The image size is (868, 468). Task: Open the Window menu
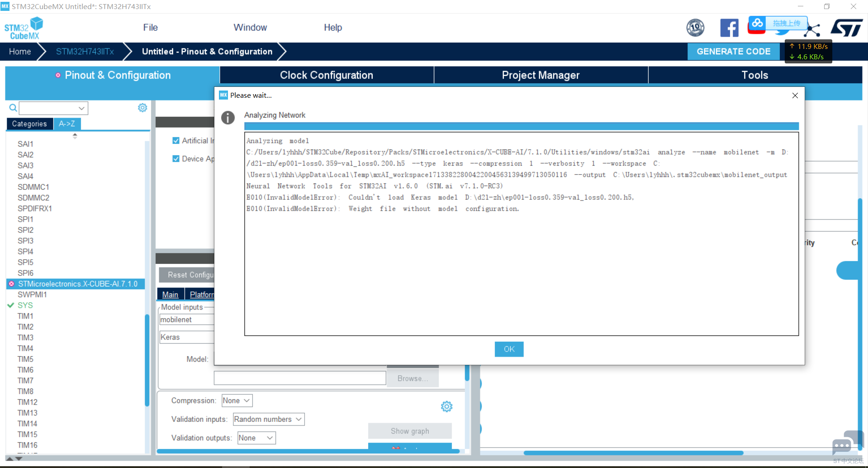tap(250, 28)
